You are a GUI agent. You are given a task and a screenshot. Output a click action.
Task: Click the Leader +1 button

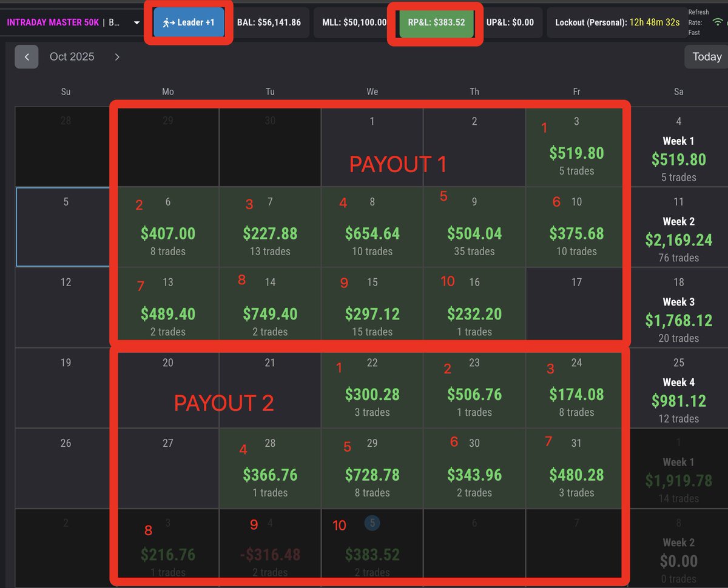[189, 22]
